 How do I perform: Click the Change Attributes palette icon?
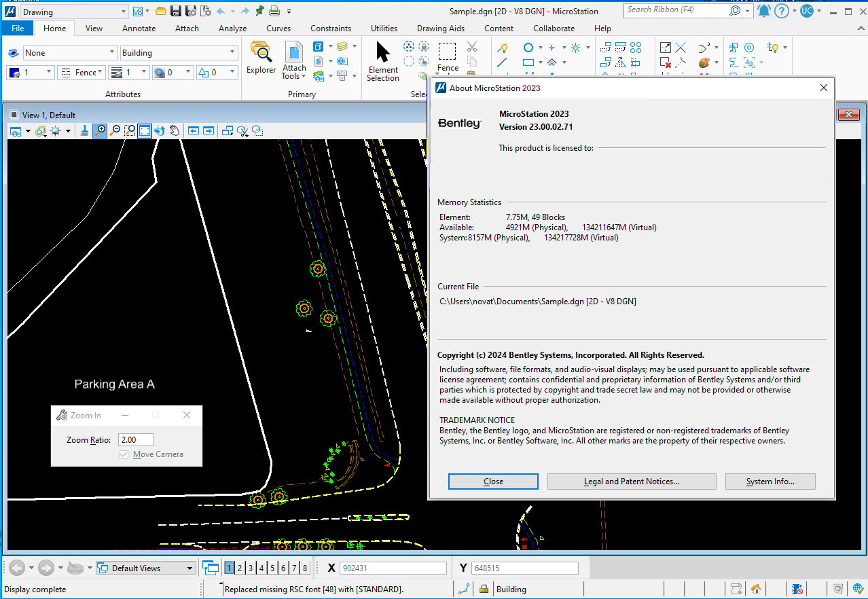pos(704,63)
